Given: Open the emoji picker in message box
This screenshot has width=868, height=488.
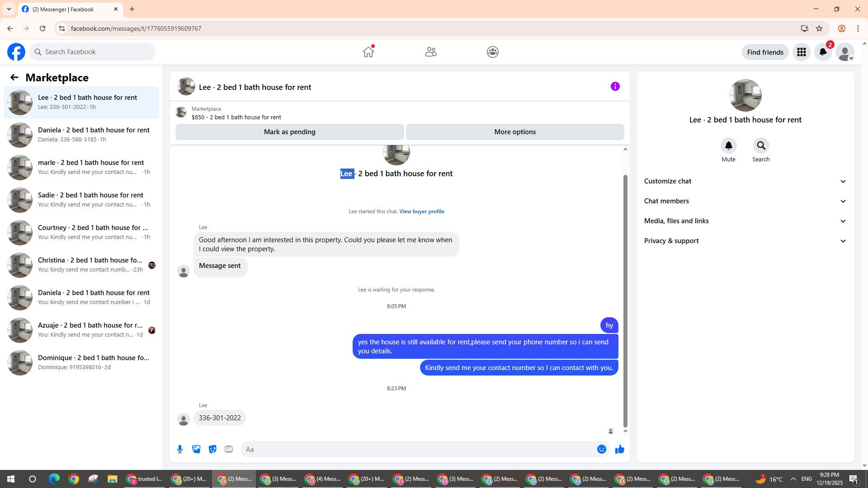Looking at the screenshot, I should pyautogui.click(x=601, y=449).
